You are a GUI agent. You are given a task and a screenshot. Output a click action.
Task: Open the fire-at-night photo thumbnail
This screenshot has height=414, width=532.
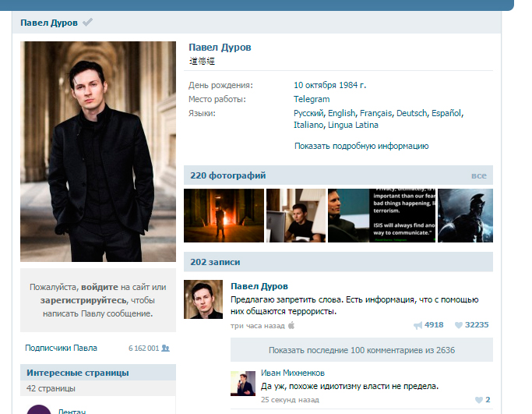click(x=224, y=215)
